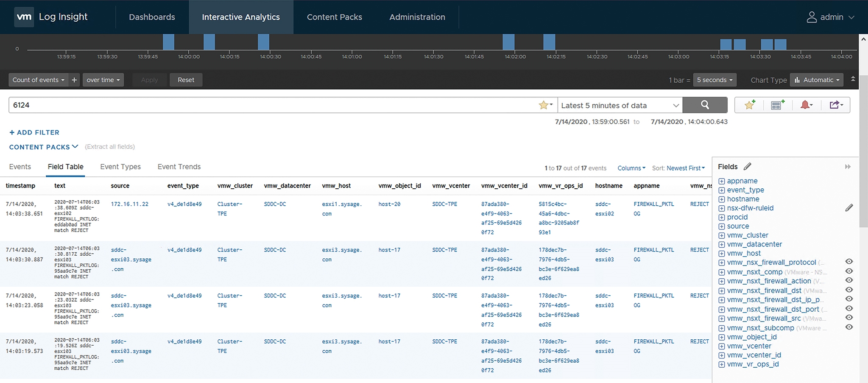
Task: Click source value 172.16.11.22
Action: click(x=129, y=204)
